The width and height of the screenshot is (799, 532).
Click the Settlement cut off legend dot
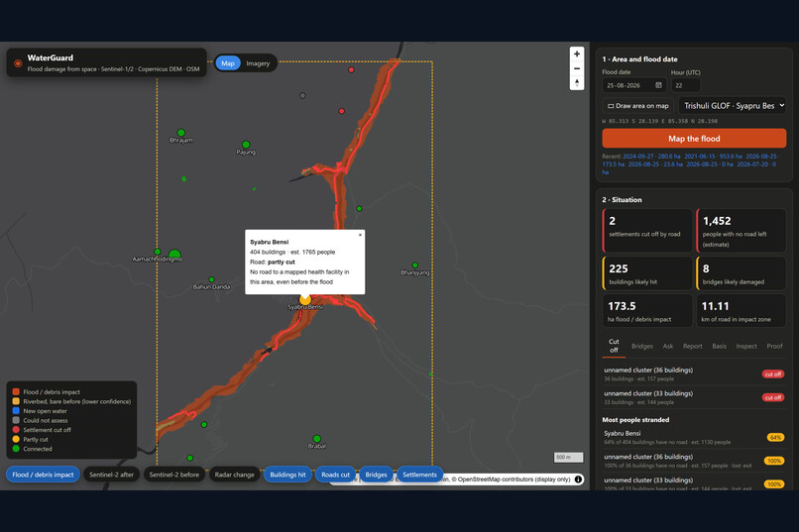point(16,430)
